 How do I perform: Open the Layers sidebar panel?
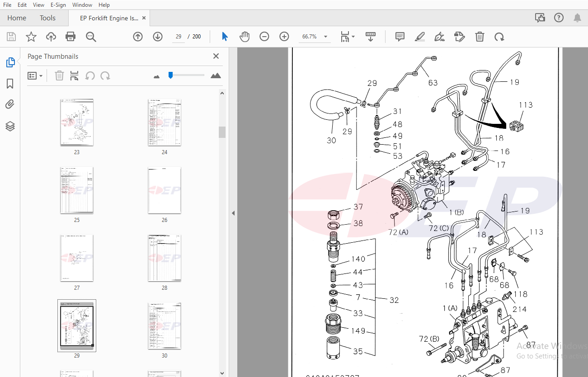pyautogui.click(x=10, y=126)
